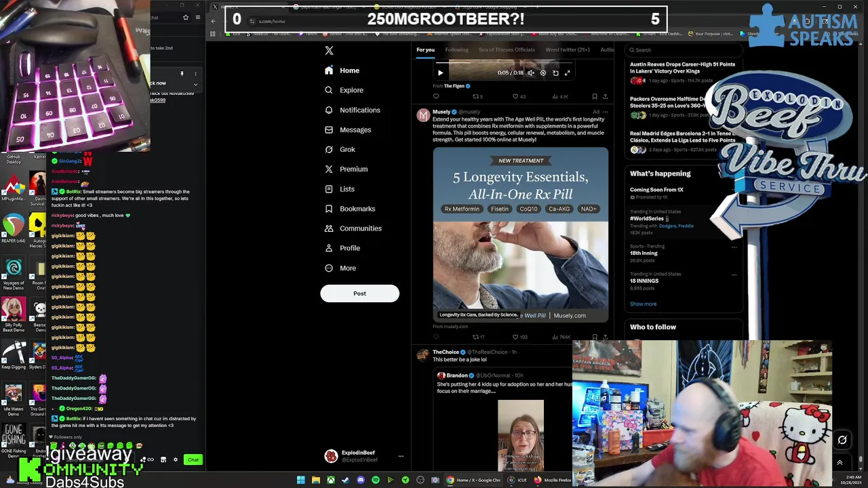Expand the More menu in X sidebar
Image resolution: width=868 pixels, height=488 pixels.
coord(340,268)
